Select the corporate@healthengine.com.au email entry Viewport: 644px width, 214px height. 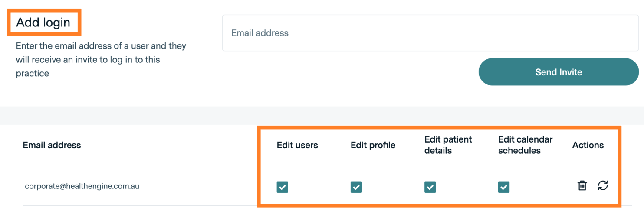[82, 186]
